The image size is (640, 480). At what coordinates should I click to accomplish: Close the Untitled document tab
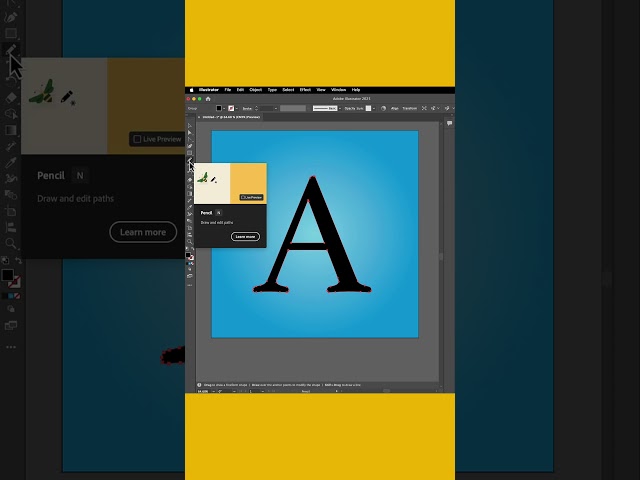[199, 117]
